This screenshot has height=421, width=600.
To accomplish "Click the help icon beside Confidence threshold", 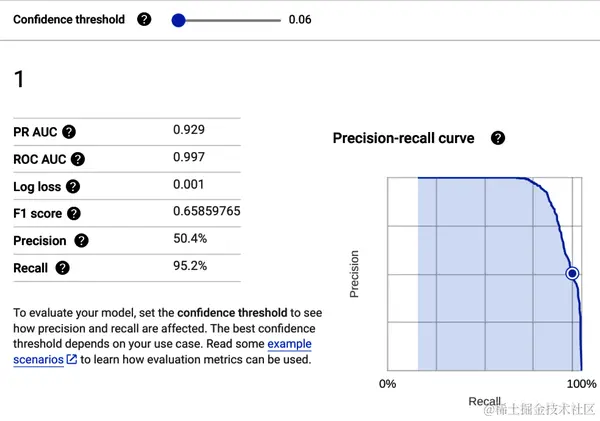I will point(145,19).
